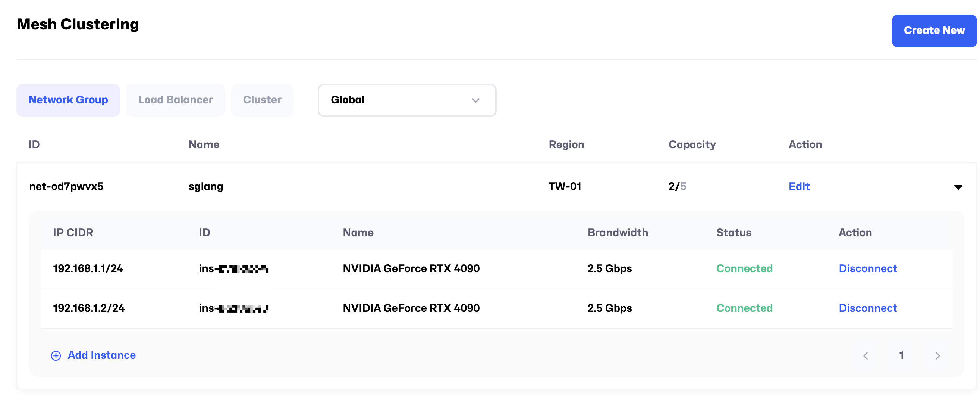Click the Add Instance link text

click(101, 355)
